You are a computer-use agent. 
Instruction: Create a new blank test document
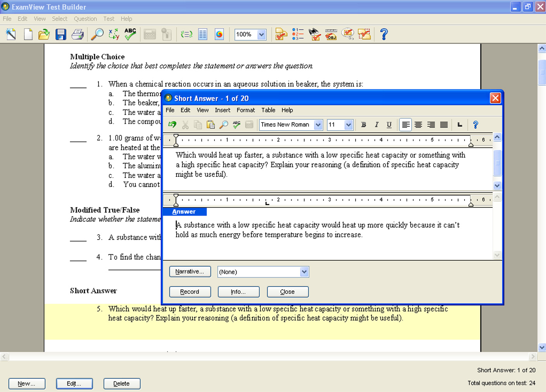click(x=28, y=34)
